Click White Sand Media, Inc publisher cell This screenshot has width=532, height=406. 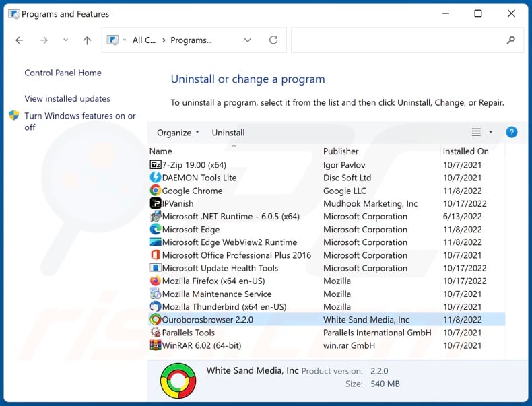[x=366, y=320]
